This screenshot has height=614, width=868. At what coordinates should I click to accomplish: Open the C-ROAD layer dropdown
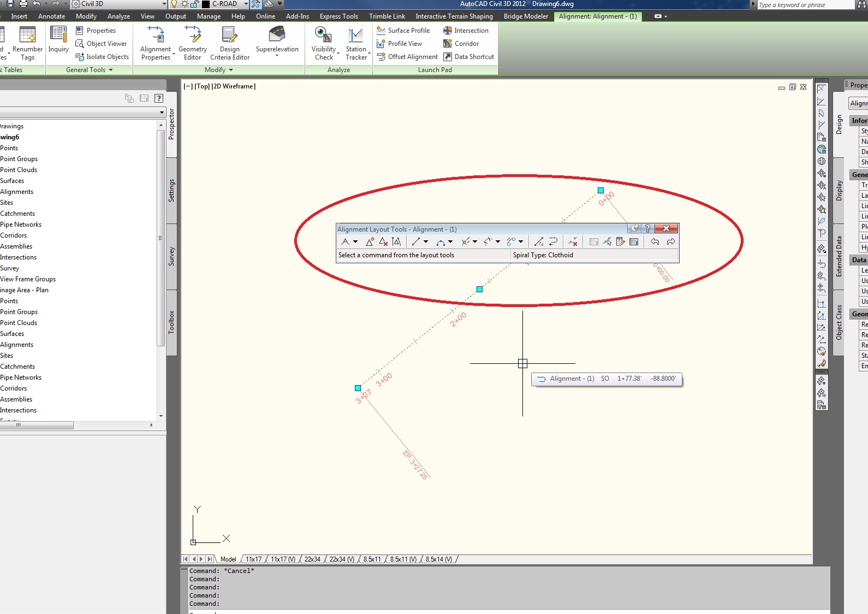click(x=246, y=4)
